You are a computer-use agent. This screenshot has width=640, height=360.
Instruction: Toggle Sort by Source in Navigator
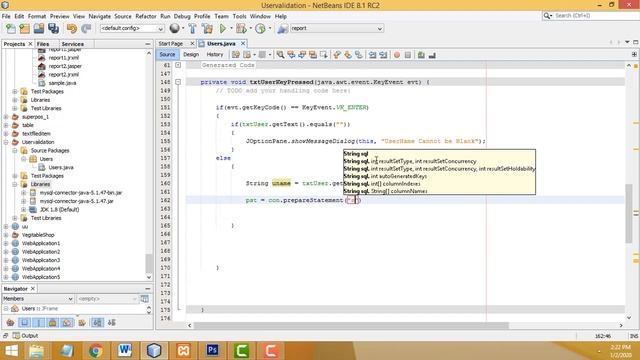[111, 323]
